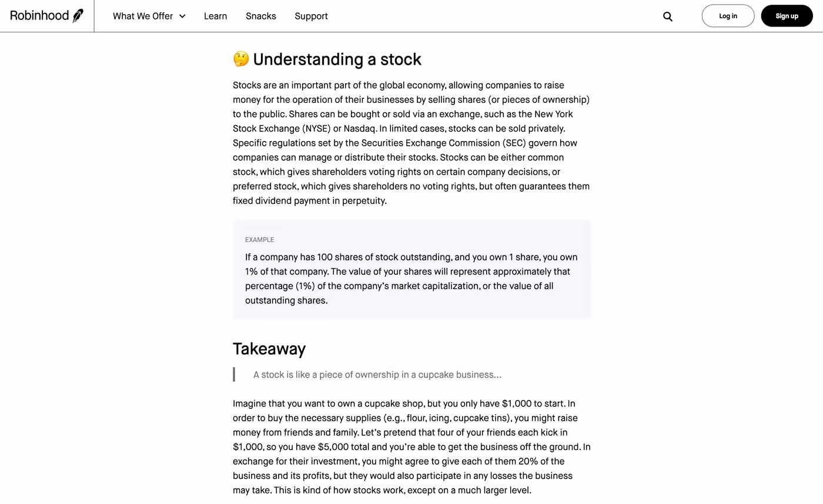The height and width of the screenshot is (504, 823).
Task: Select the Takeaway heading
Action: (x=269, y=349)
